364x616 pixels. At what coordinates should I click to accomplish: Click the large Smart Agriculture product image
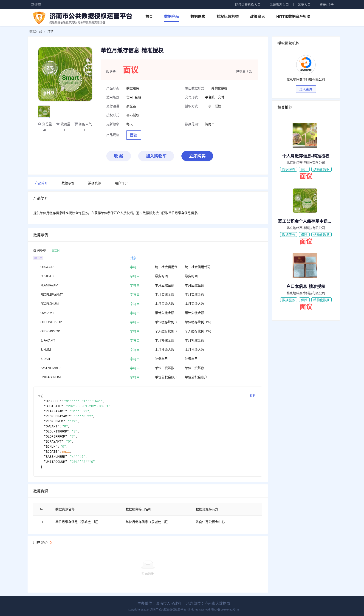(65, 74)
